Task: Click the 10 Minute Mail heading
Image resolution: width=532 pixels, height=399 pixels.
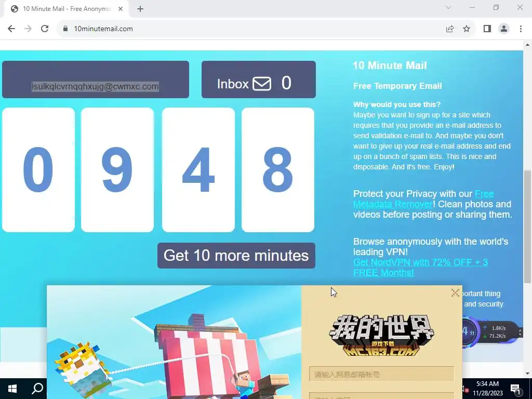Action: coord(390,65)
